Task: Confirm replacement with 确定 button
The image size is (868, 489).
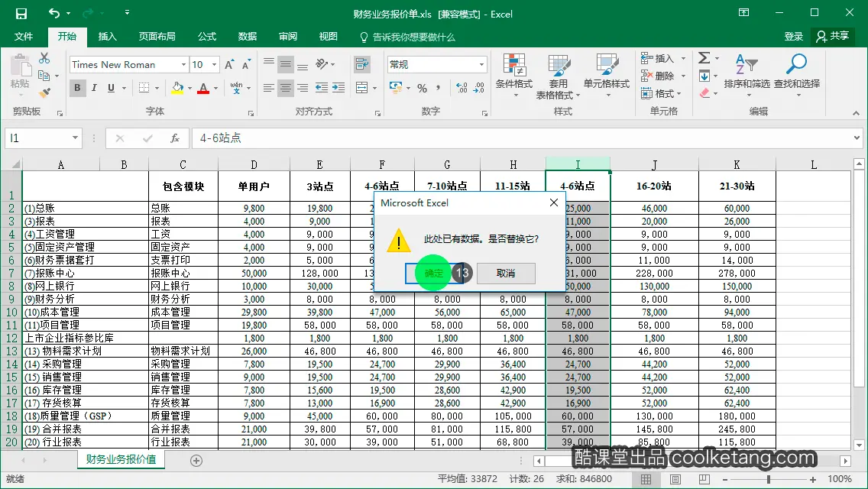Action: tap(434, 273)
